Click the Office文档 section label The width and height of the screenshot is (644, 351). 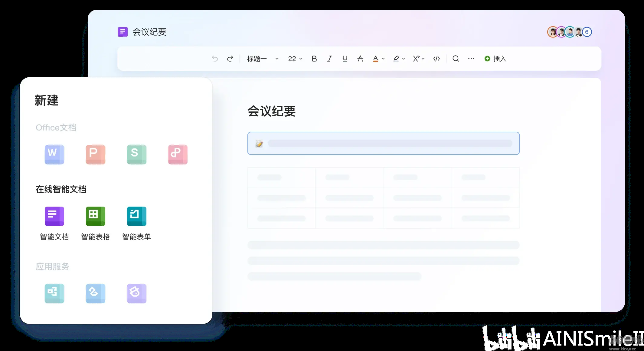coord(56,127)
